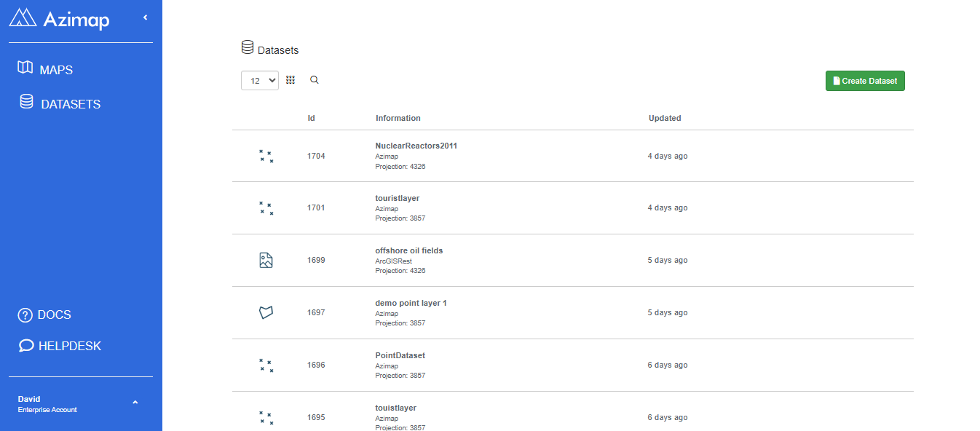Screen dimensions: 980x431
Task: Open the DATASETS section
Action: tap(60, 103)
